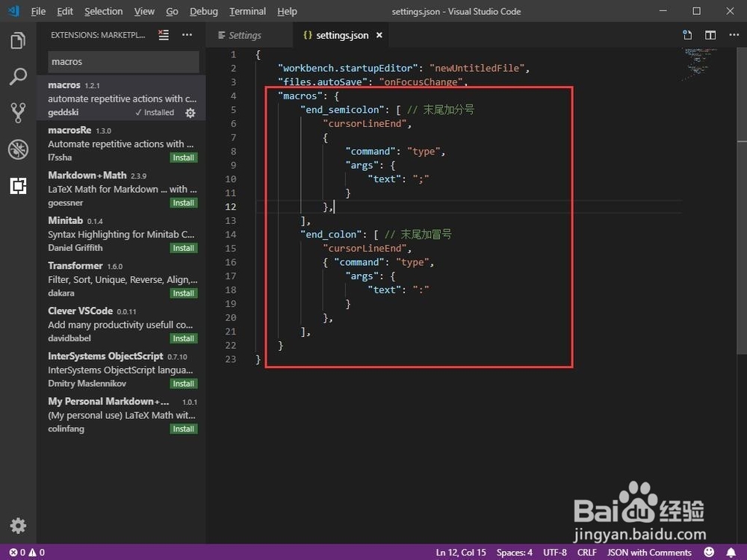Open the Extensions view icon
Screen dimensions: 747x560
pos(18,186)
